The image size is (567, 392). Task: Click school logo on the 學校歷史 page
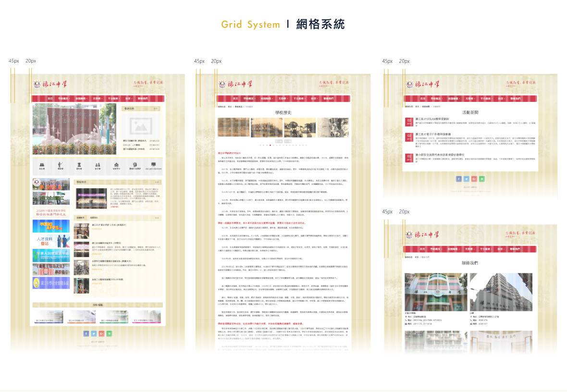tap(235, 84)
